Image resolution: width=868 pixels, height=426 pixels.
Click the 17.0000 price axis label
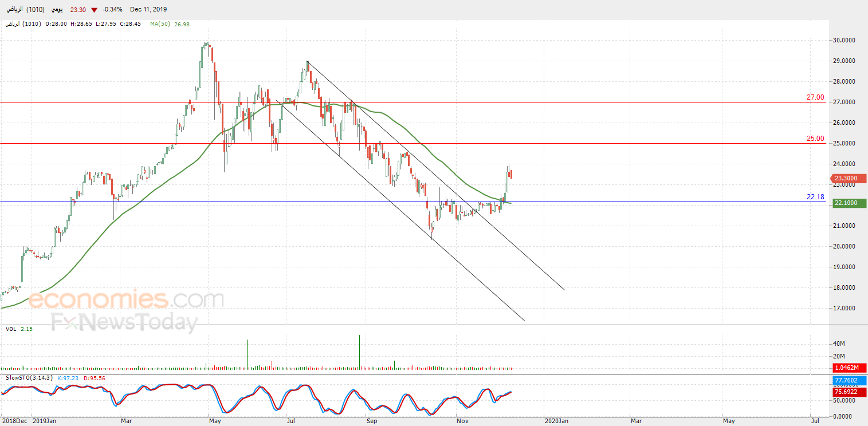(844, 308)
